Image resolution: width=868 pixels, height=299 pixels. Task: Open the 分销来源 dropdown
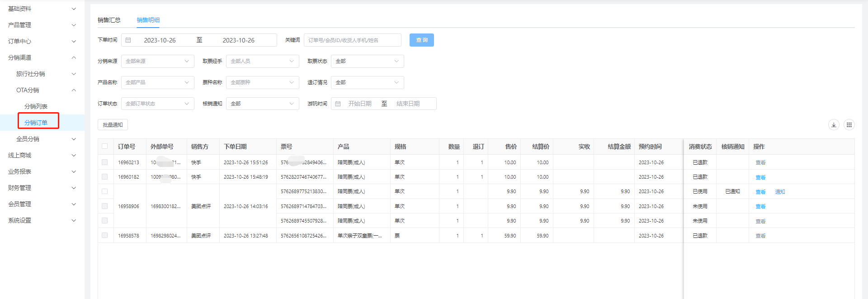pos(157,61)
